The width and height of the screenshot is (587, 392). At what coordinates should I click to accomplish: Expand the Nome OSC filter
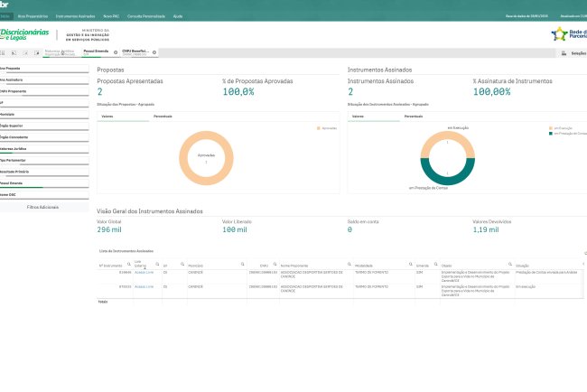[x=44, y=195]
